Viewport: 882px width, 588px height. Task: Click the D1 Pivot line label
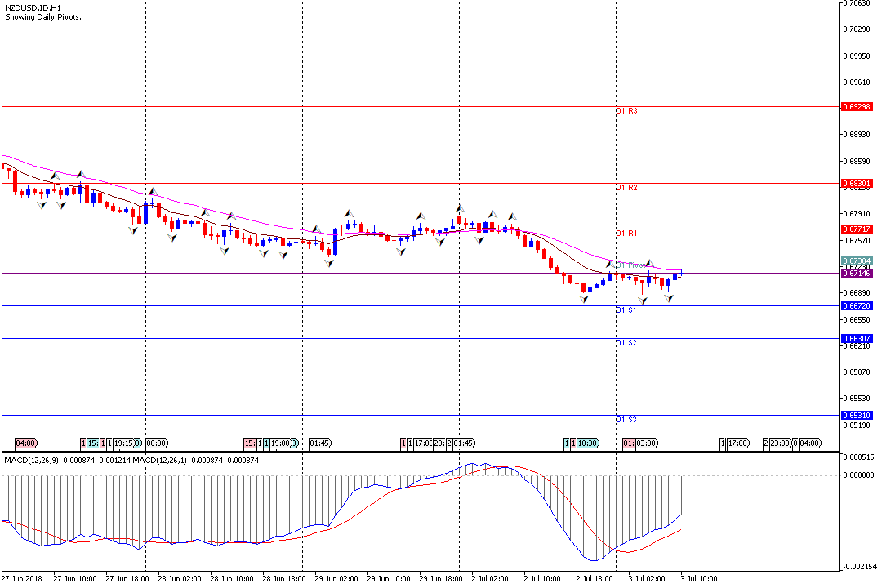point(631,265)
